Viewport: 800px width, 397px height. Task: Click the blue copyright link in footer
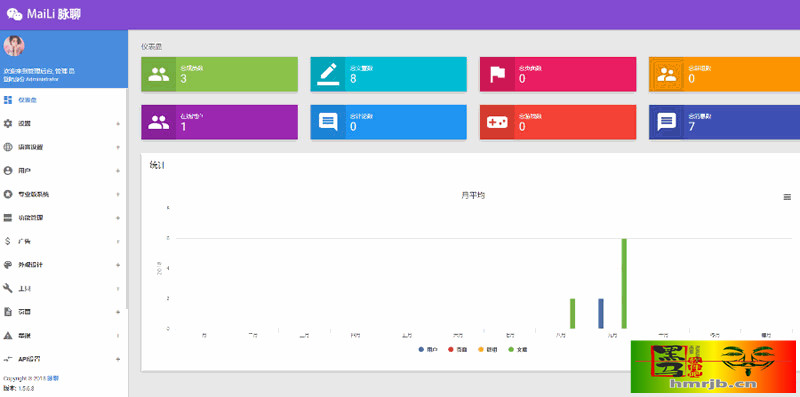pos(53,379)
